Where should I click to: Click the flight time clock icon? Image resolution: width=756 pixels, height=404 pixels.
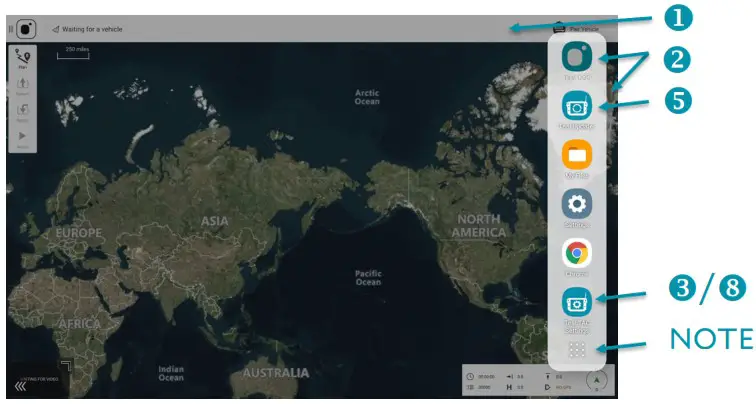(x=470, y=377)
